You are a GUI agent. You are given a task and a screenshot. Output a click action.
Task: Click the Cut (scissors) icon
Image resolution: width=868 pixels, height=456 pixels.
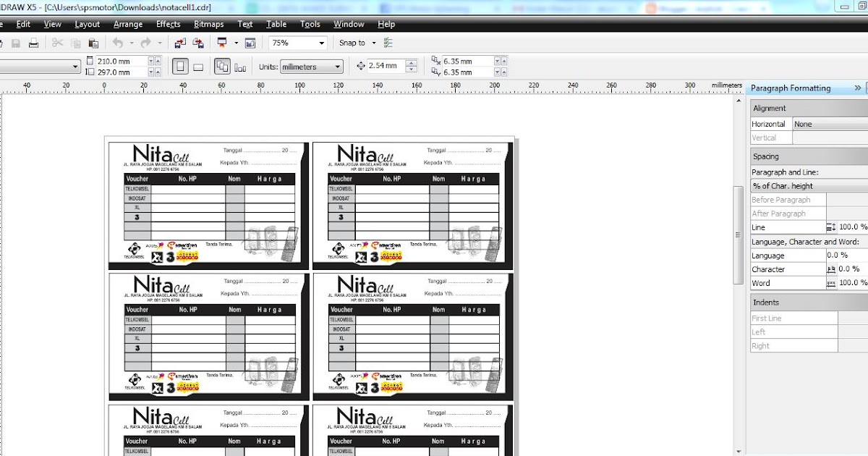(x=56, y=43)
